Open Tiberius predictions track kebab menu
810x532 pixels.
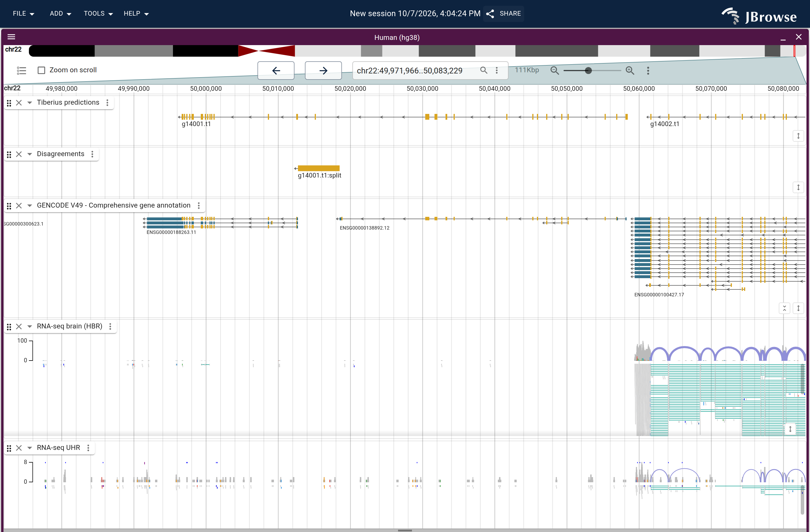click(108, 103)
